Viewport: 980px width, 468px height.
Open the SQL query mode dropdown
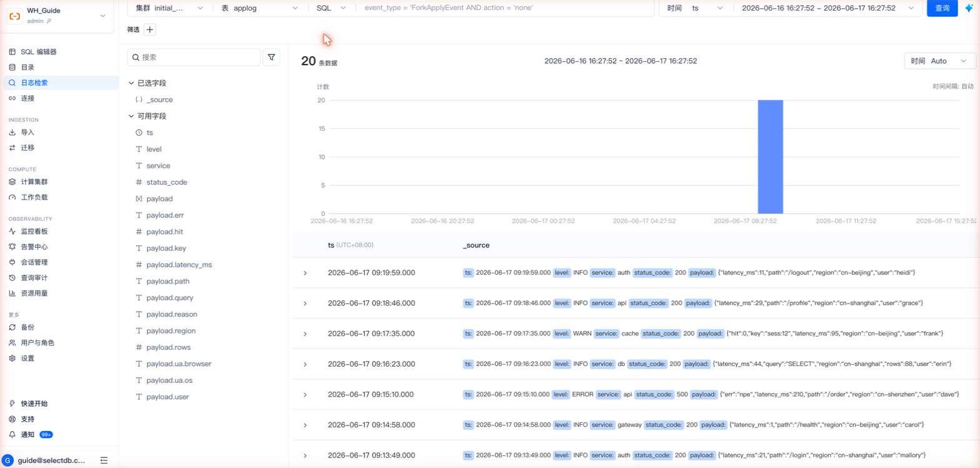coord(331,8)
